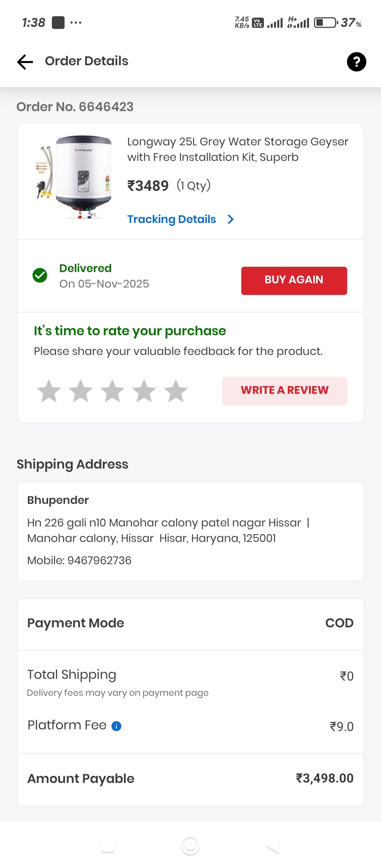Tap the Platform Fee info icon
Viewport: 381px width, 868px height.
tap(116, 726)
